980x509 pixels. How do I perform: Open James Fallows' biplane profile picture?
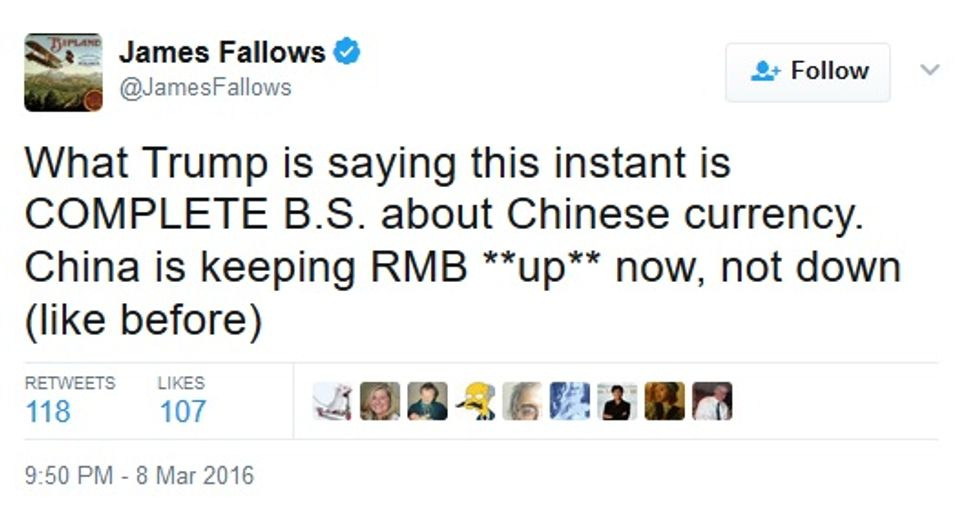[63, 73]
